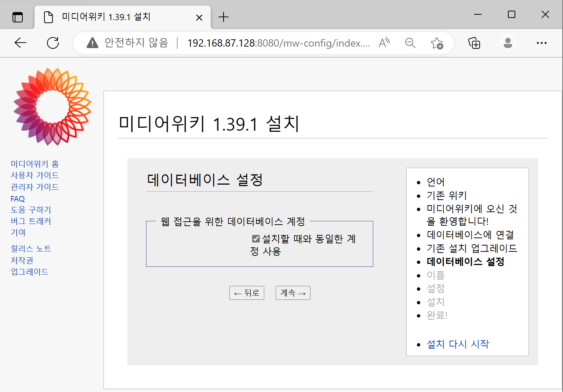563x392 pixels.
Task: Click the 미디어위키 1.39.1 설치 page title
Action: click(209, 124)
